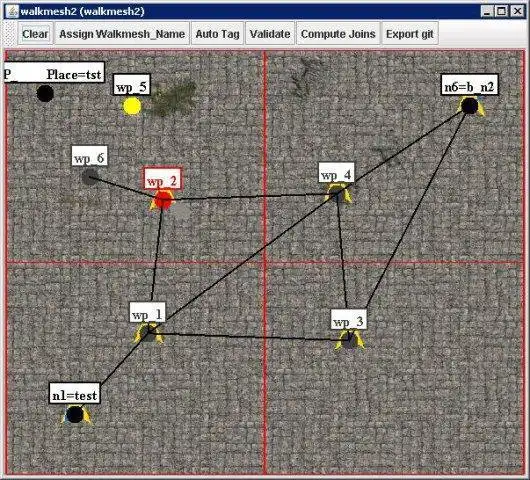The image size is (530, 480).
Task: Run the Auto Tag action
Action: (x=217, y=33)
